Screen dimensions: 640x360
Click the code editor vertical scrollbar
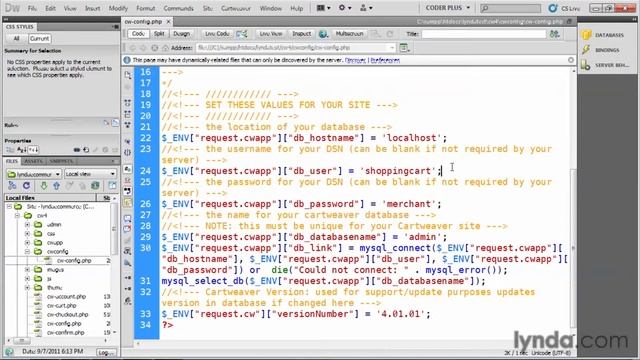(573, 248)
